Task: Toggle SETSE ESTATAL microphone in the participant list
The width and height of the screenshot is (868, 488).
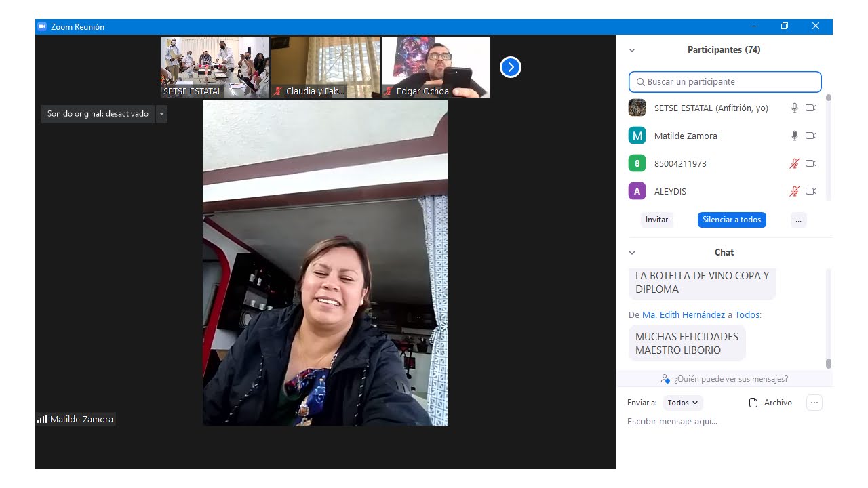Action: 795,108
